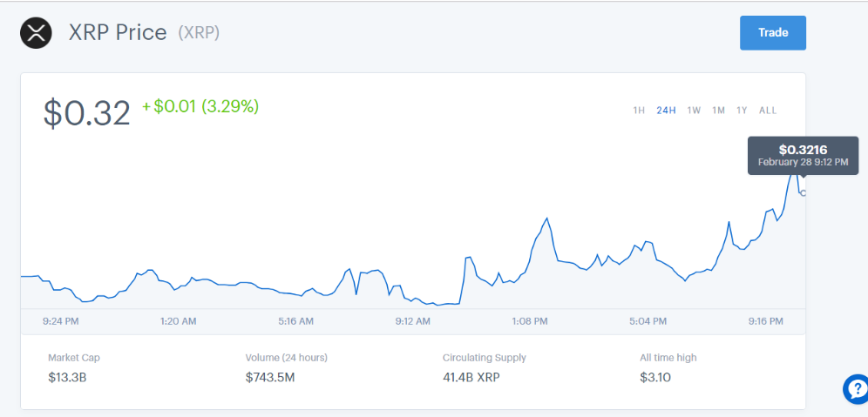Click the $0.3216 price tooltip
This screenshot has width=868, height=417.
pos(803,156)
